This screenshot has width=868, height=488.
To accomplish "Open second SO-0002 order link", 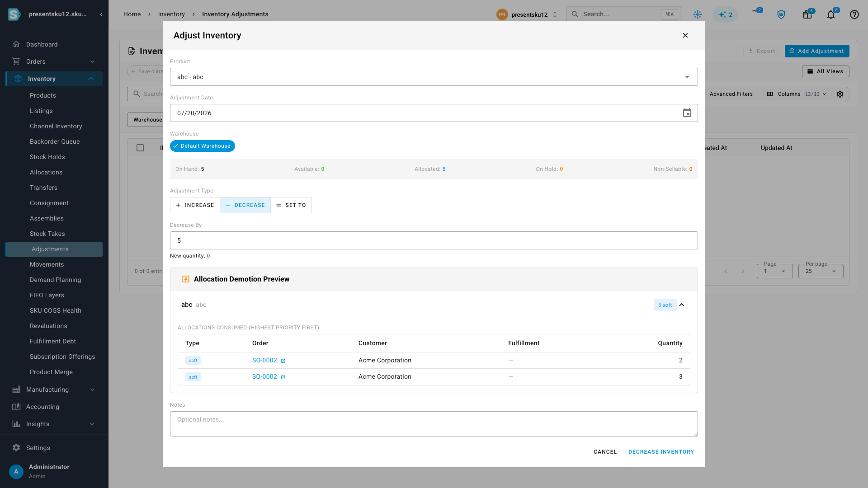I will 264,376.
